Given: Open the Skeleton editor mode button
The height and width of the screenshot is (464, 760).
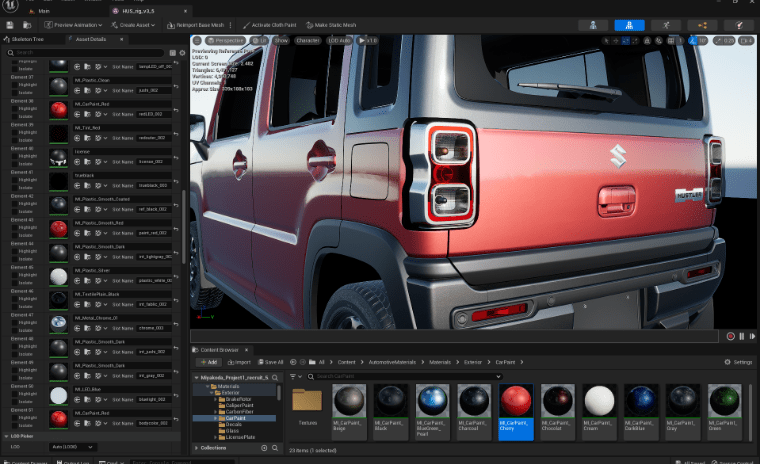Looking at the screenshot, I should [x=593, y=25].
